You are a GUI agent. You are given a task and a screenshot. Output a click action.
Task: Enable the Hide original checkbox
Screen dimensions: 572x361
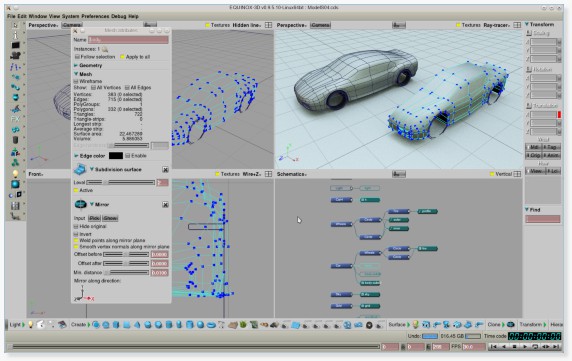[x=76, y=226]
